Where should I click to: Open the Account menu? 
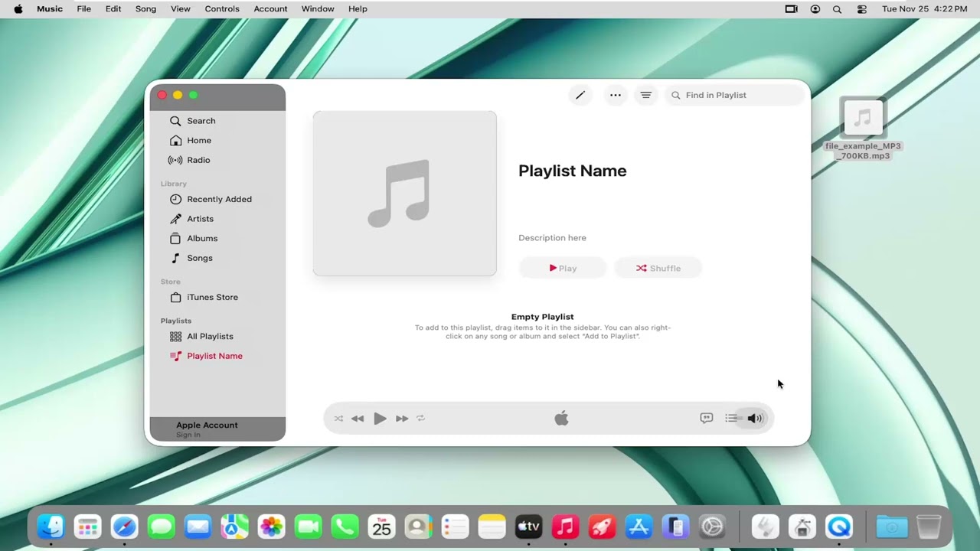point(270,9)
